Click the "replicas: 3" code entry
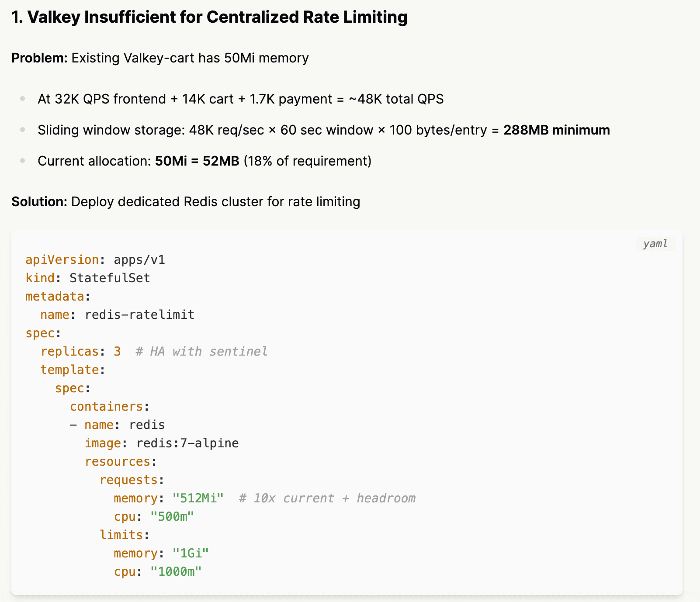700x602 pixels. [81, 352]
